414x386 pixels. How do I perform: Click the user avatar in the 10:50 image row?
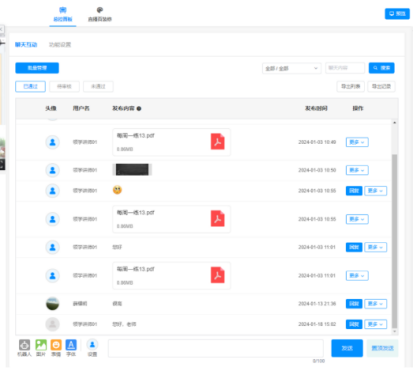coord(52,170)
